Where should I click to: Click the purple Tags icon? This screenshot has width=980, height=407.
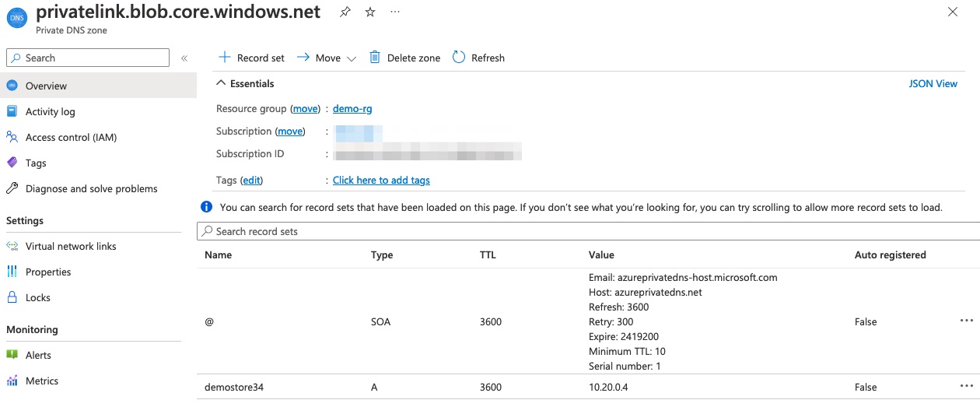coord(12,163)
